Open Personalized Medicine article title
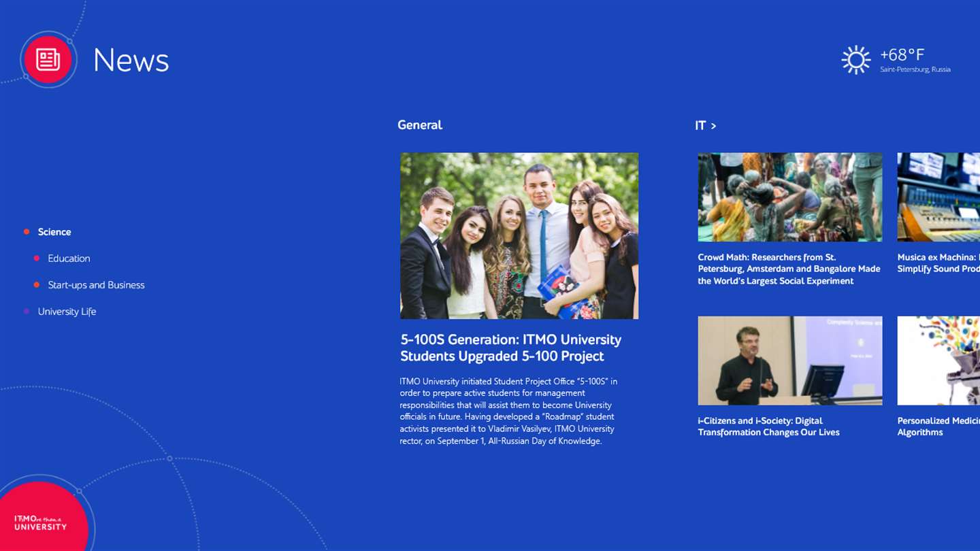 [938, 427]
